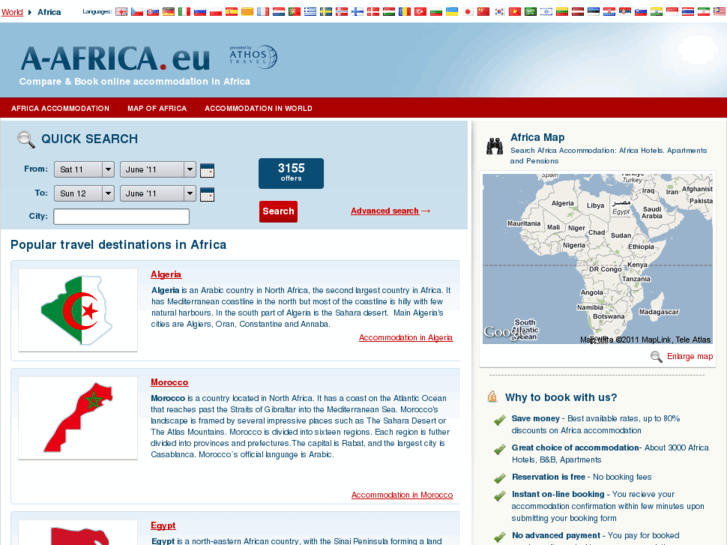The width and height of the screenshot is (727, 545).
Task: Pick the Vietnamese flag language
Action: (x=516, y=12)
